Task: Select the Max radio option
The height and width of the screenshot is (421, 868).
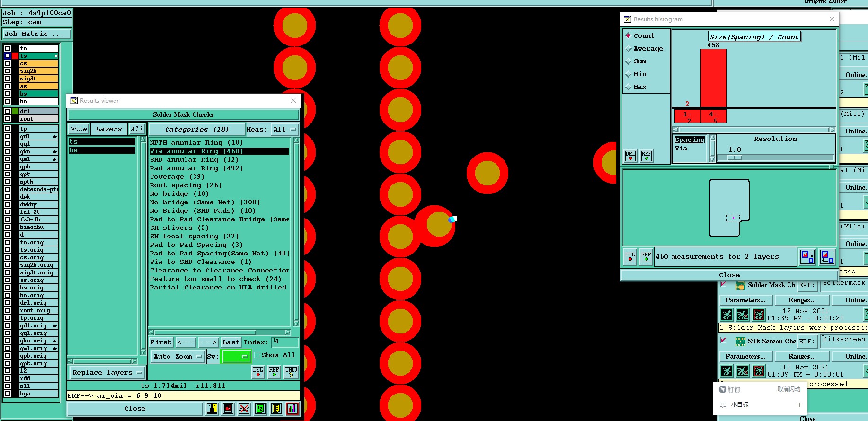Action: [x=629, y=87]
